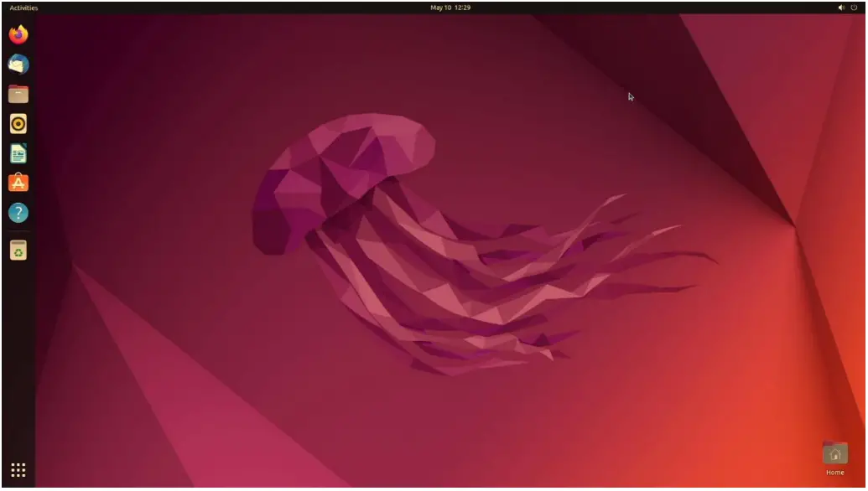Show Applications grid
This screenshot has width=868, height=491.
18,470
